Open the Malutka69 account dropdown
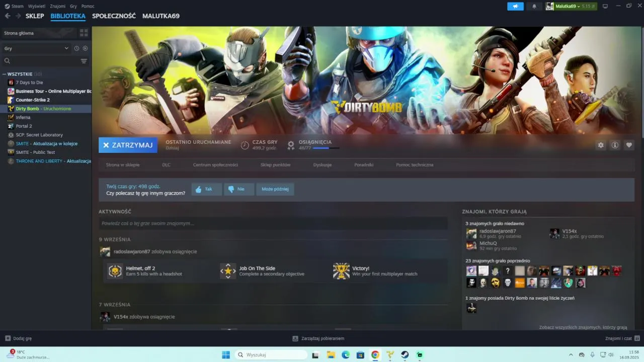The height and width of the screenshot is (362, 644). pyautogui.click(x=571, y=6)
